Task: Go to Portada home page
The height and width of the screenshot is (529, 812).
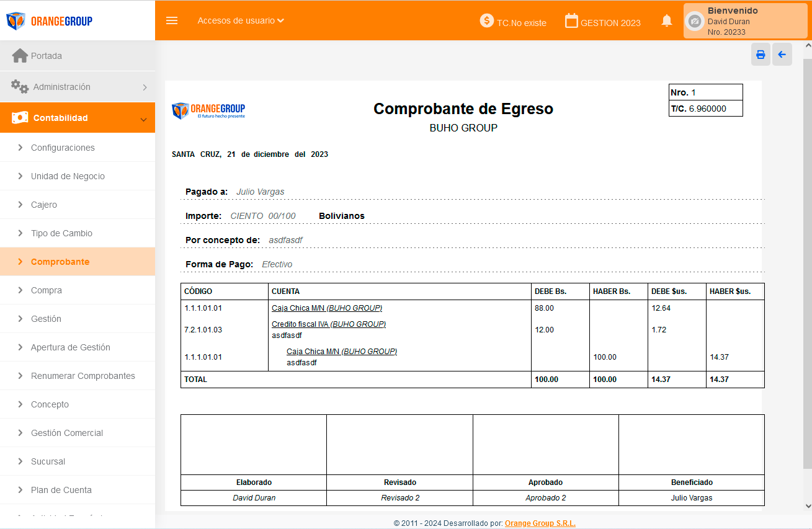Action: (x=47, y=56)
